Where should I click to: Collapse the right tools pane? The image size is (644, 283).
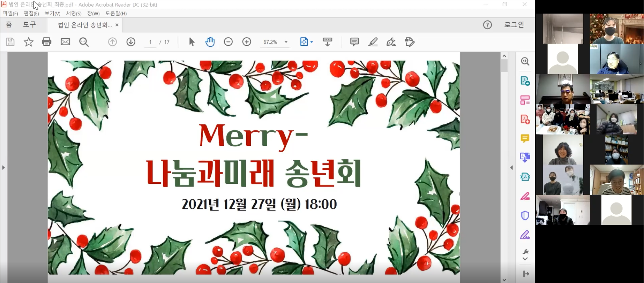tap(511, 168)
